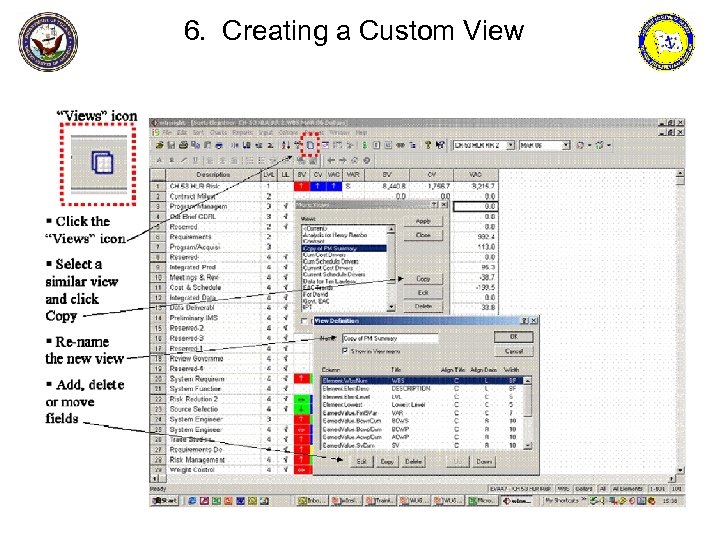Click the question mark in Views dialog title bar
Image resolution: width=720 pixels, height=540 pixels.
434,204
